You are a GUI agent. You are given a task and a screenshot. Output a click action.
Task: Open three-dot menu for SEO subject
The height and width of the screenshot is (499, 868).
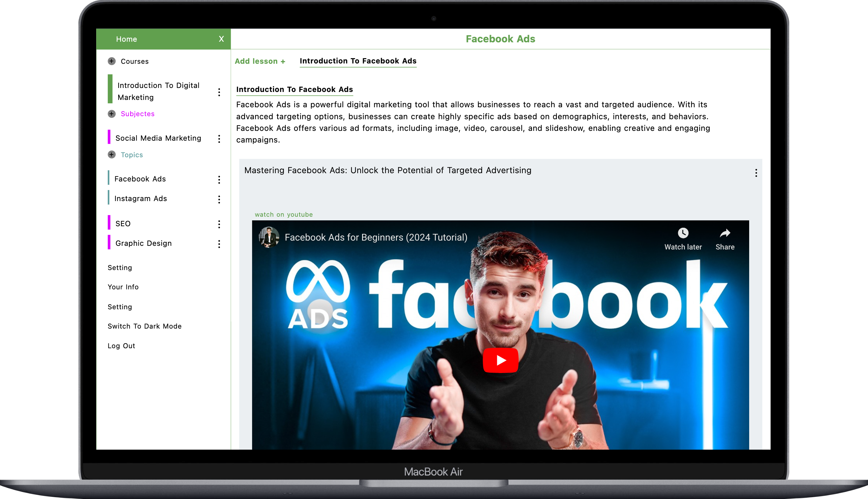click(219, 224)
